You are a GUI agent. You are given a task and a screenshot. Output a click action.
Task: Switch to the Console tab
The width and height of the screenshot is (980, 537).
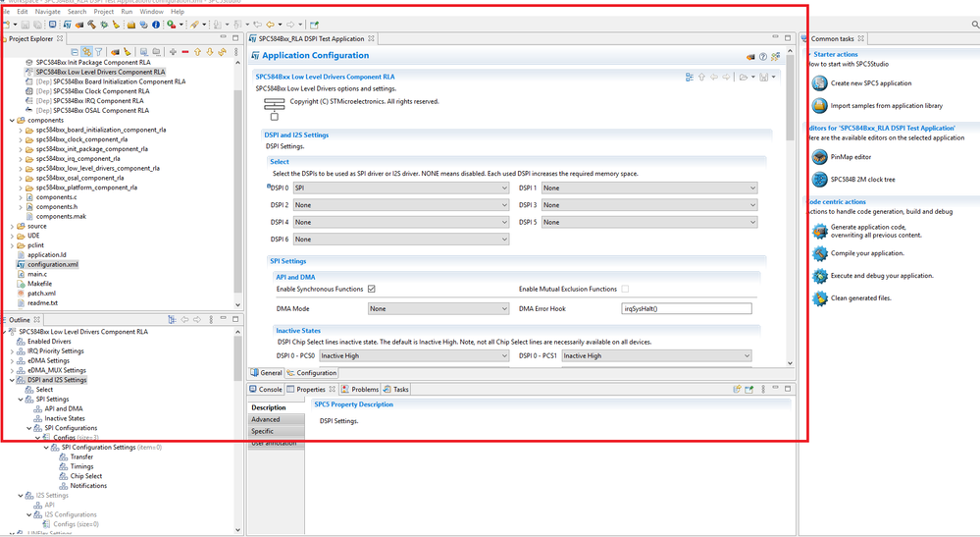click(x=266, y=389)
